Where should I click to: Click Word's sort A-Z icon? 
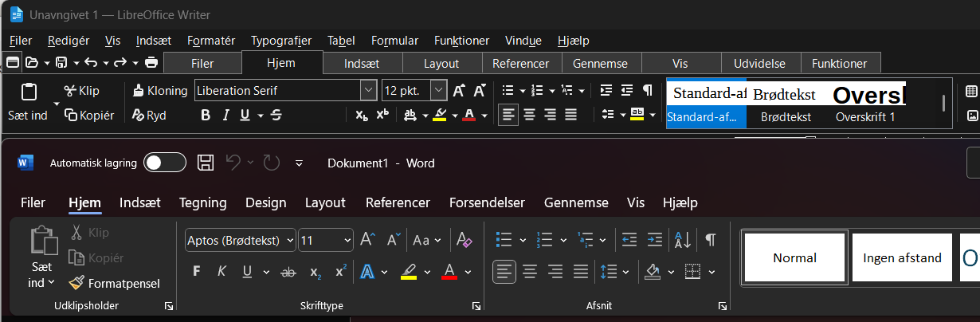point(683,240)
